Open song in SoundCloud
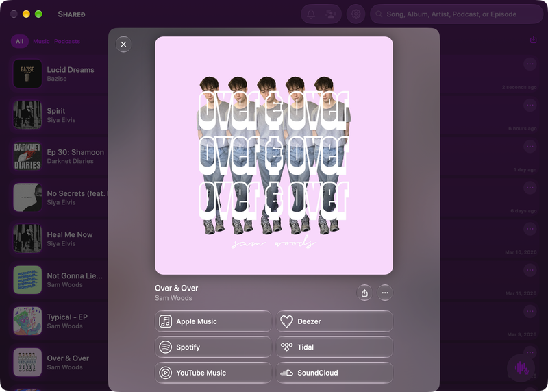Image resolution: width=548 pixels, height=392 pixels. pos(335,373)
